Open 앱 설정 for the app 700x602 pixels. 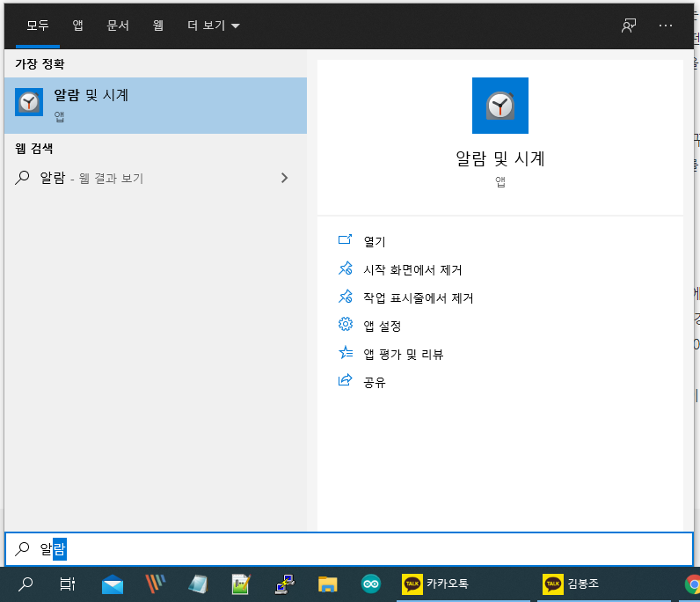pos(383,326)
